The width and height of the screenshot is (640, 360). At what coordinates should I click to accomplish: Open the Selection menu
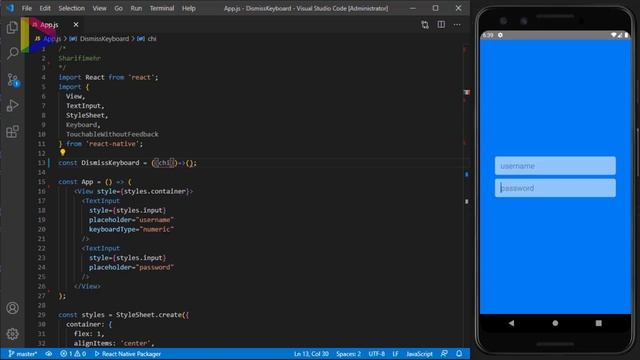click(x=71, y=8)
